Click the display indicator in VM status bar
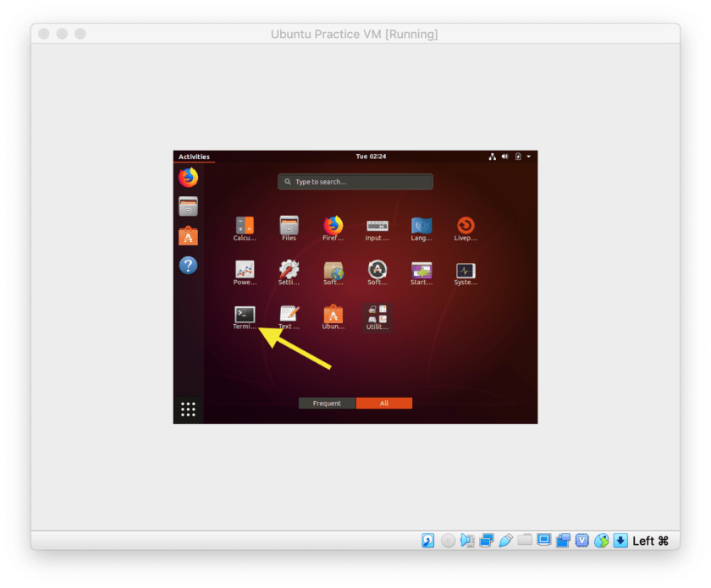711x588 pixels. 543,540
